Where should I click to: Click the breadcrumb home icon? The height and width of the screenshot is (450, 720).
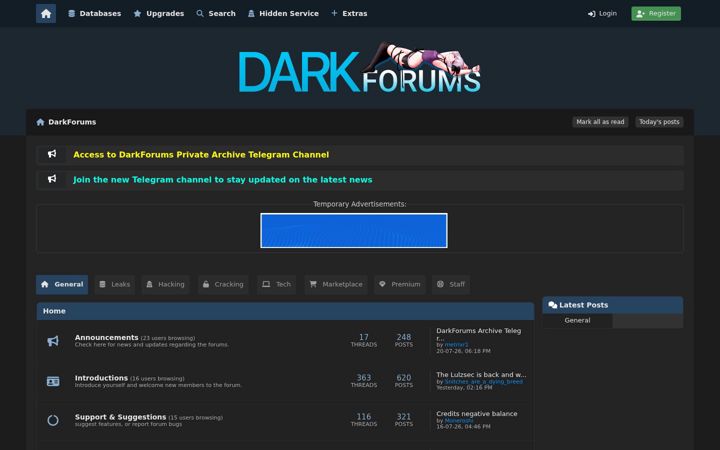pos(40,122)
